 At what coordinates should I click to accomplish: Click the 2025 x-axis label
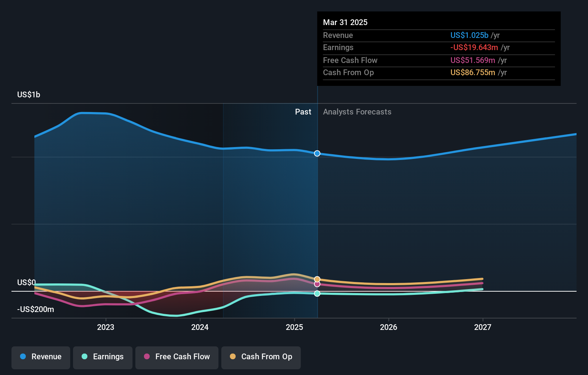pyautogui.click(x=294, y=327)
